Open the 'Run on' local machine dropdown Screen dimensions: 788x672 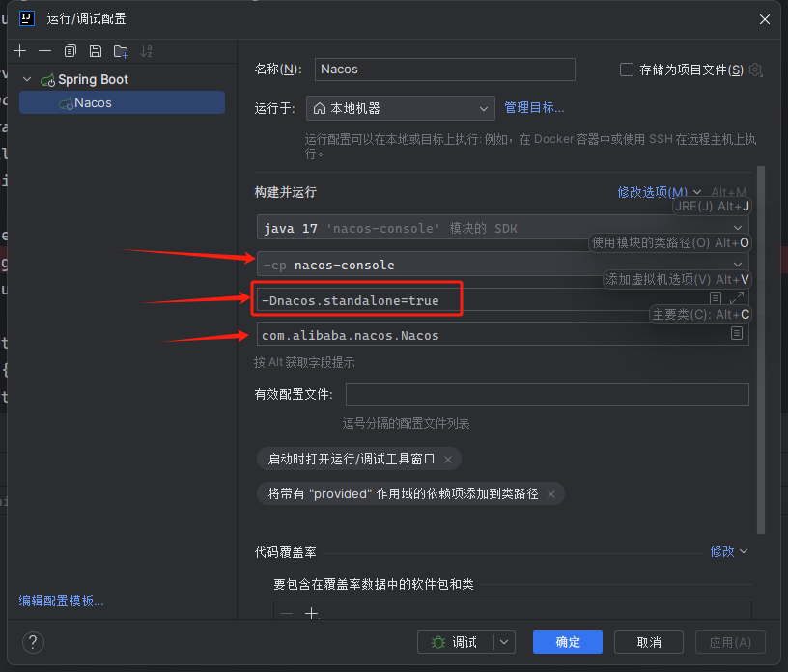401,108
